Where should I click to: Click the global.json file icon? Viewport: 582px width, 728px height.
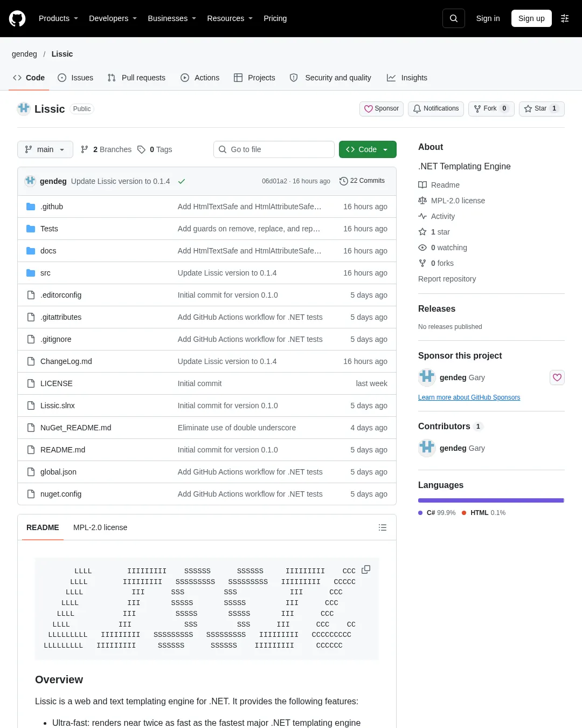point(31,472)
